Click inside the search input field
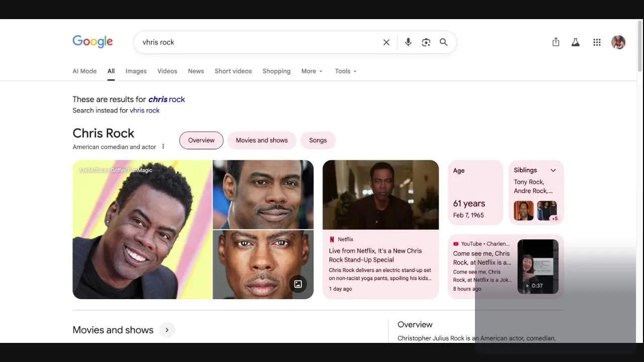This screenshot has width=644, height=362. tap(259, 42)
